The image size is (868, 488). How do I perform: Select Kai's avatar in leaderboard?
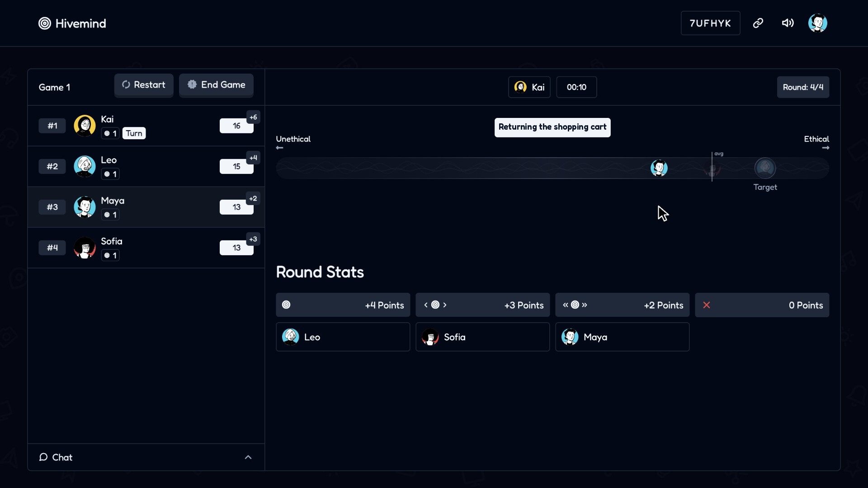(85, 126)
